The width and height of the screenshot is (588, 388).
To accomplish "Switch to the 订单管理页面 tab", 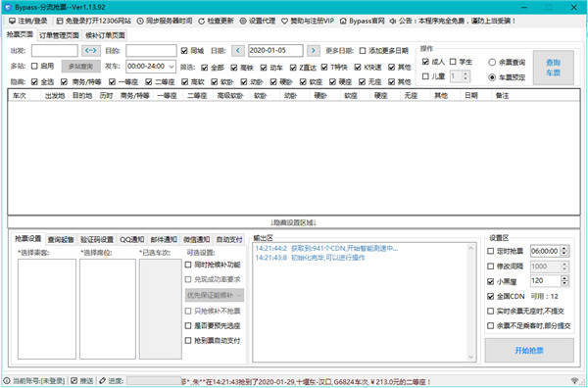I will pyautogui.click(x=59, y=35).
